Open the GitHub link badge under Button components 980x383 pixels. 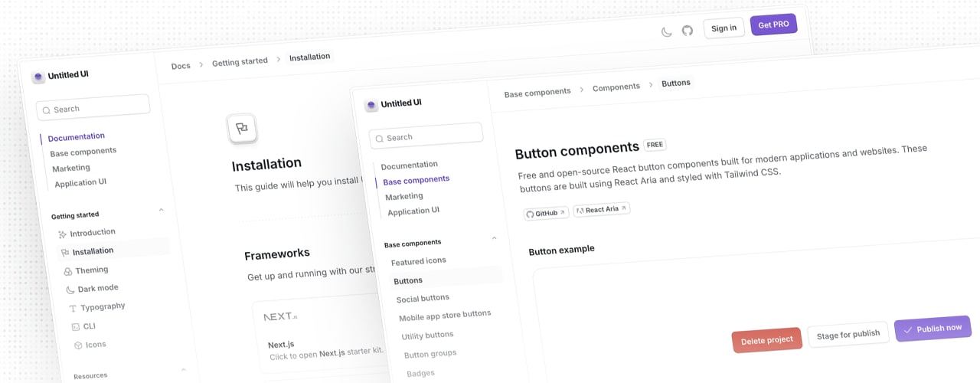[x=547, y=213]
